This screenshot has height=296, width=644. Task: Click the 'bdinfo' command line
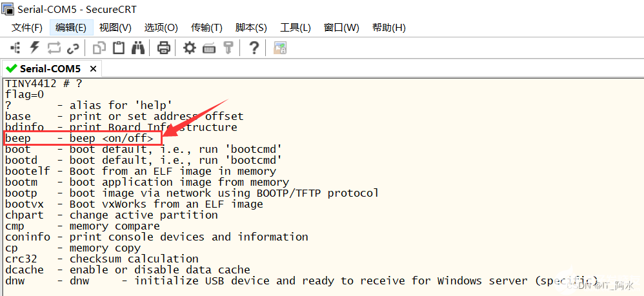coord(121,127)
